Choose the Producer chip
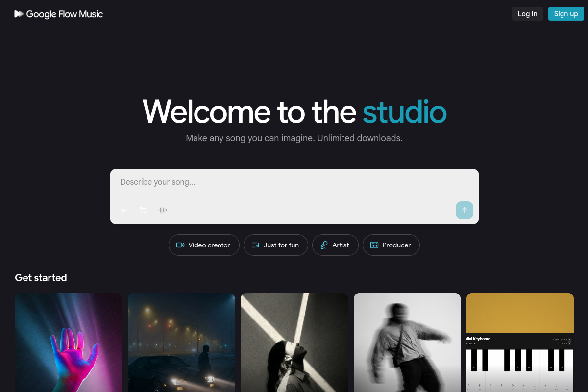 tap(391, 245)
